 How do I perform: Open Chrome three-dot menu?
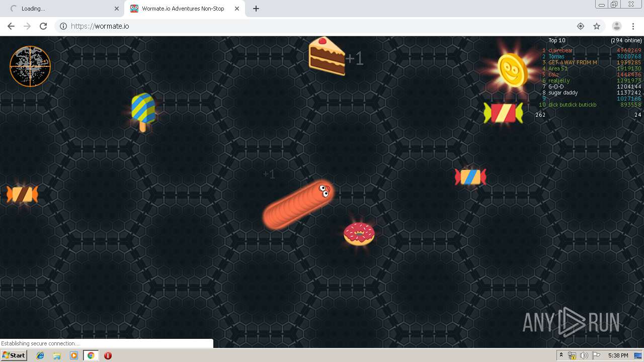point(633,26)
